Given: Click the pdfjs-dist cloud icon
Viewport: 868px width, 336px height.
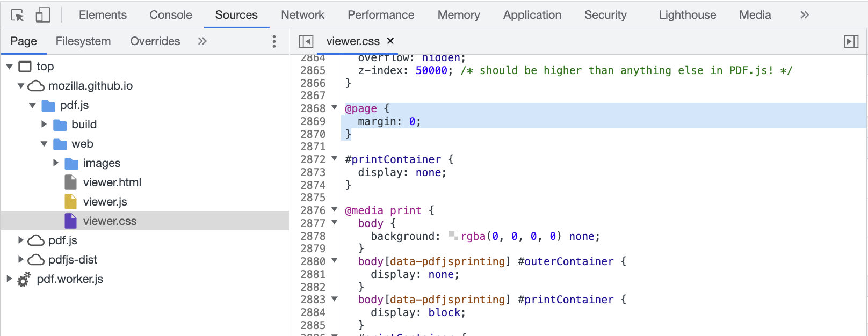Looking at the screenshot, I should (36, 260).
